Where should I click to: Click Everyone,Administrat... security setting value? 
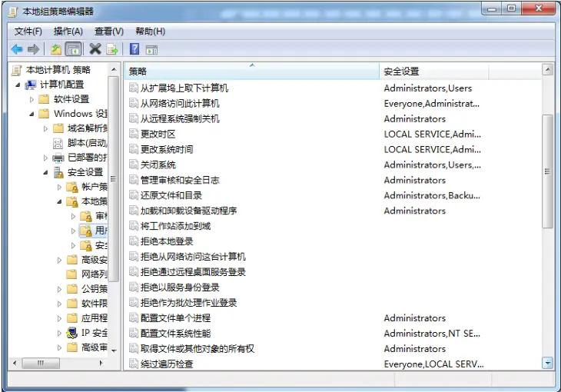(431, 104)
